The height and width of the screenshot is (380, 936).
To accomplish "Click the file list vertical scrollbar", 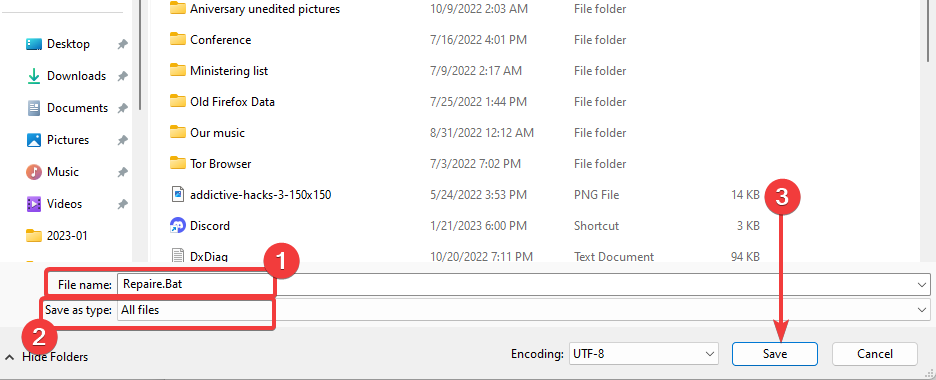I will coord(930,30).
